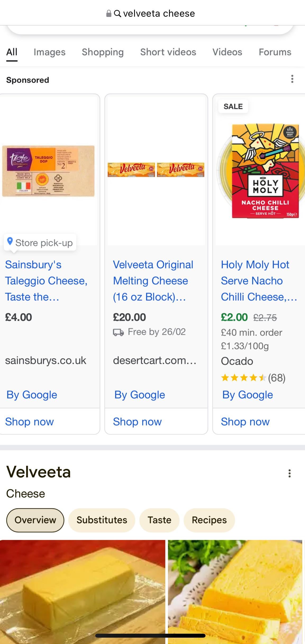Switch to the Shopping tab
305x644 pixels.
point(103,52)
